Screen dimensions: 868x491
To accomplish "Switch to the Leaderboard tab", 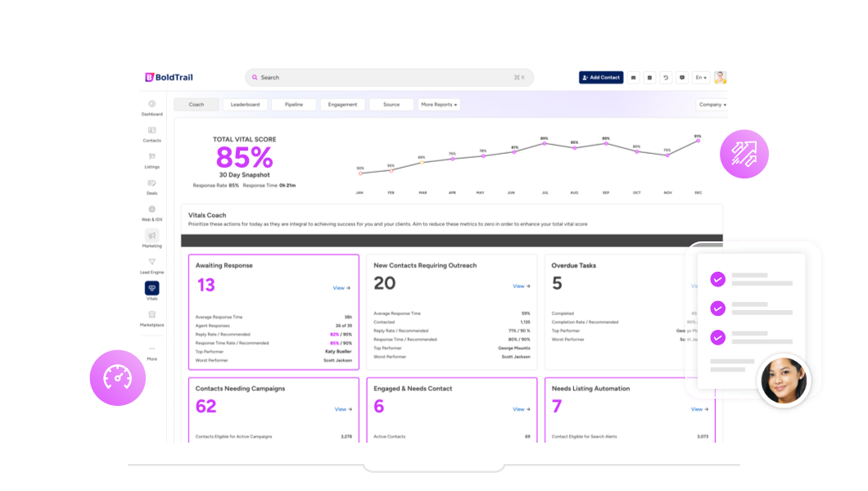I will click(x=245, y=105).
